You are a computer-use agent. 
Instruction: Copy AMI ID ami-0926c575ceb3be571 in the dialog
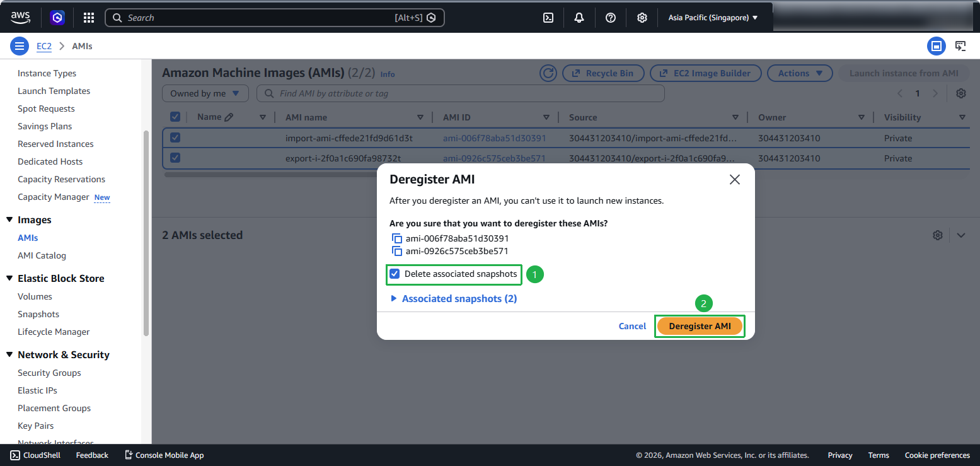396,251
